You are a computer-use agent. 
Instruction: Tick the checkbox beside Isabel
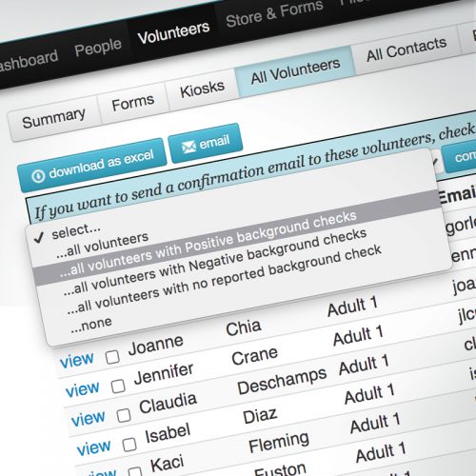tap(129, 445)
